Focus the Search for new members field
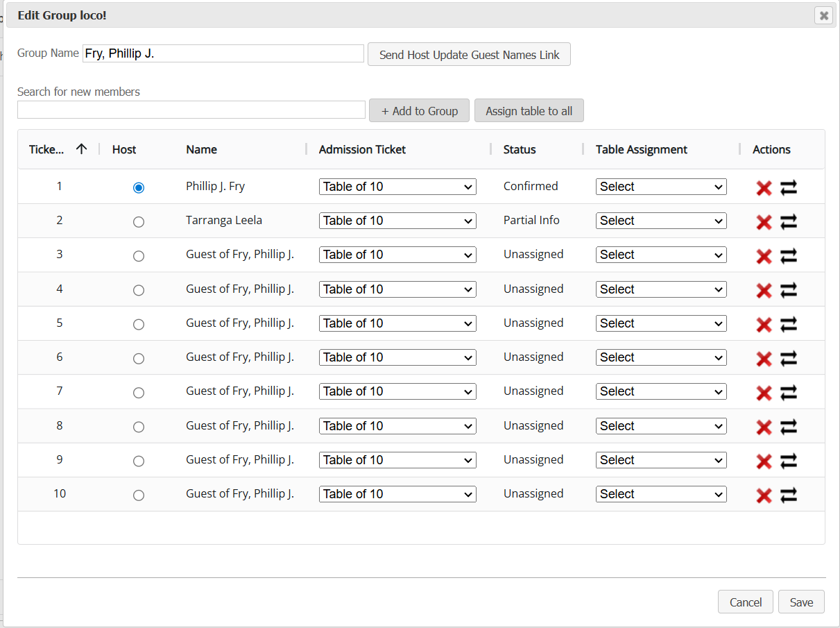Viewport: 840px width, 628px height. click(191, 110)
